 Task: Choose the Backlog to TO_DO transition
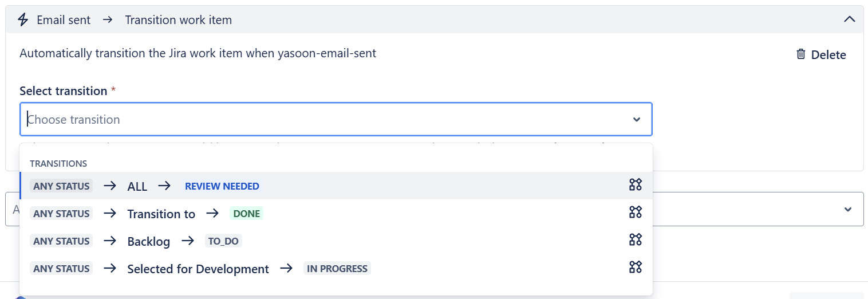pos(148,241)
